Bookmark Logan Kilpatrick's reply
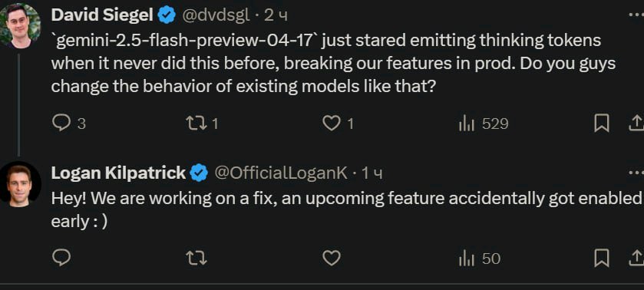Screen dimensions: 644x290 (x=602, y=259)
